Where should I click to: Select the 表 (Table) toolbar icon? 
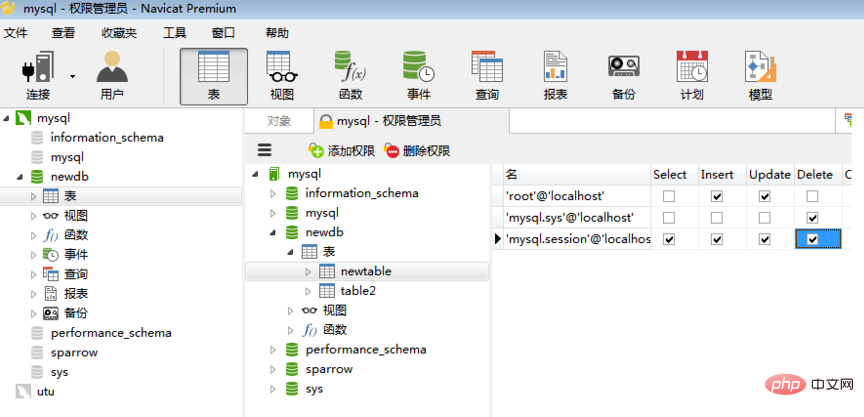pyautogui.click(x=214, y=76)
